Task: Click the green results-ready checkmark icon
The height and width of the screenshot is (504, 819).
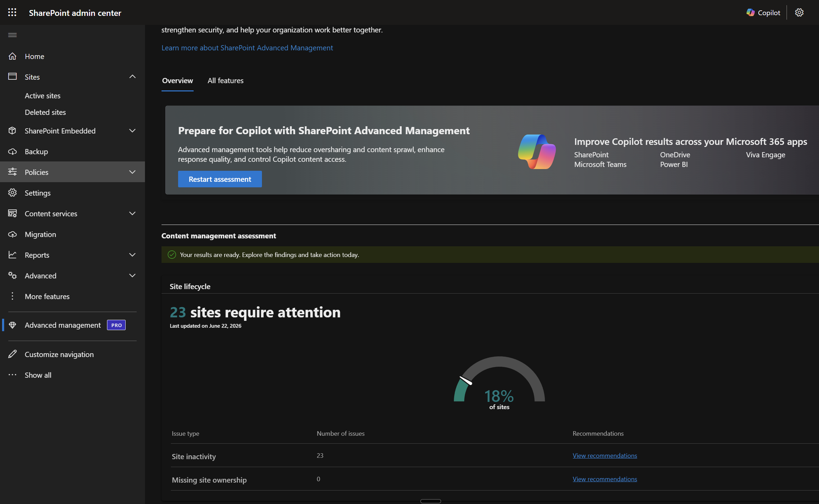Action: coord(172,255)
